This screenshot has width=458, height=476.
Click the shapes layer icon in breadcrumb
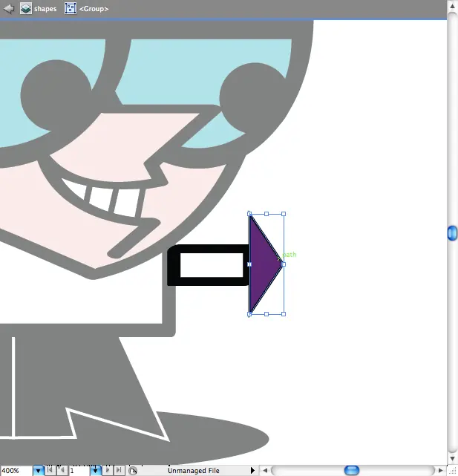(25, 8)
